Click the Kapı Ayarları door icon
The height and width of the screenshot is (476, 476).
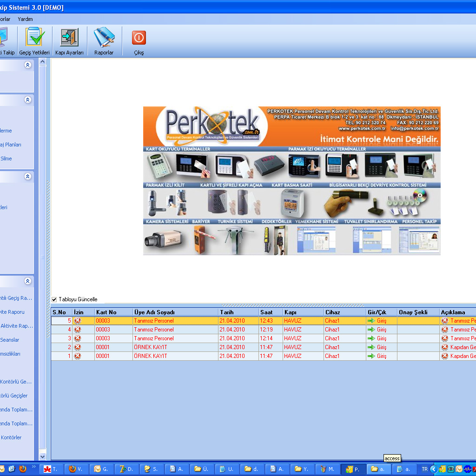coord(69,38)
